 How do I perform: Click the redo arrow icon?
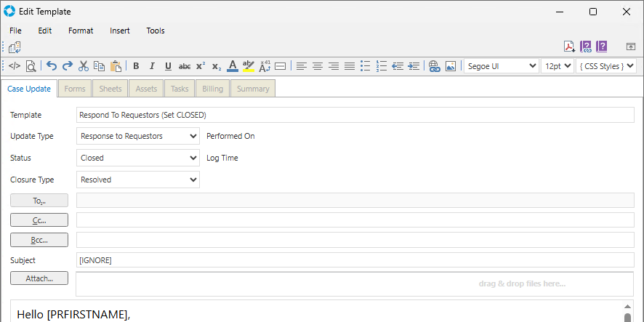pos(68,66)
